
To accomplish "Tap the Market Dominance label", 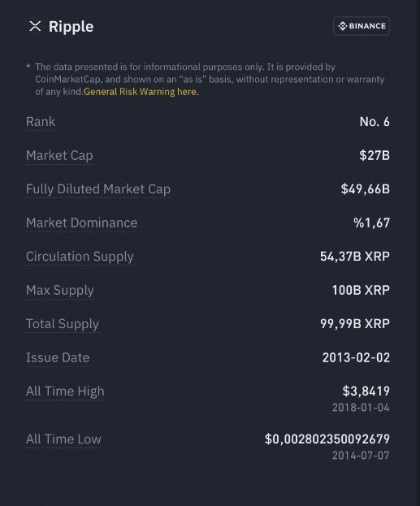I will coord(82,223).
